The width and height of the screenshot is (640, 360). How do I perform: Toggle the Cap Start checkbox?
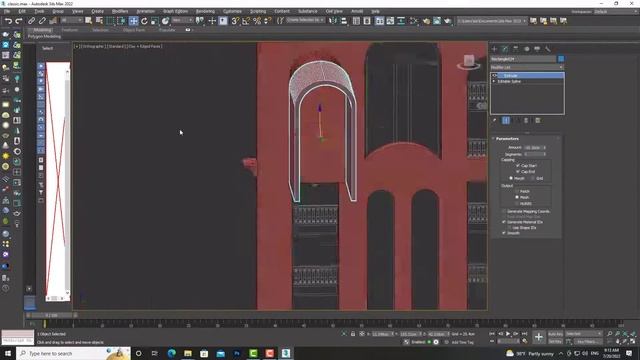[518, 166]
